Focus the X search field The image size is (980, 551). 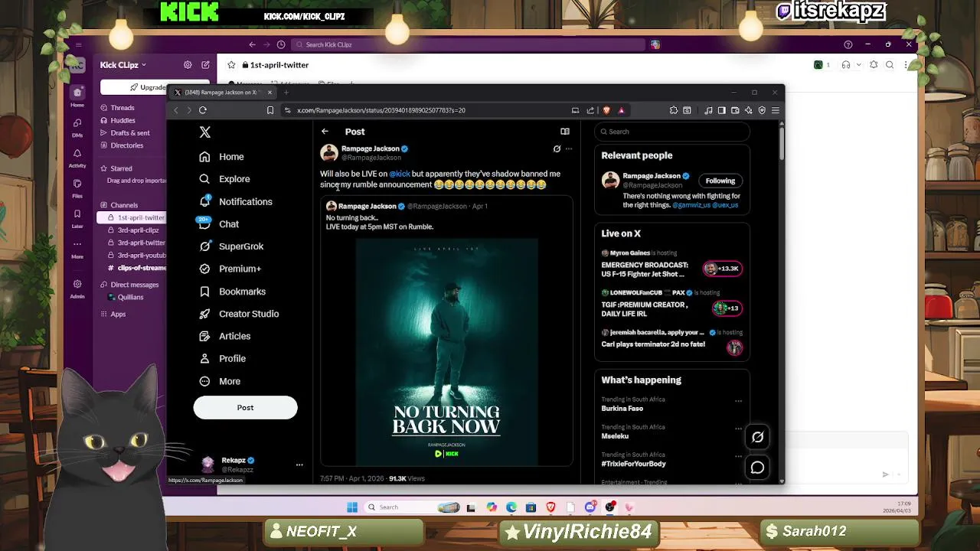coord(672,132)
